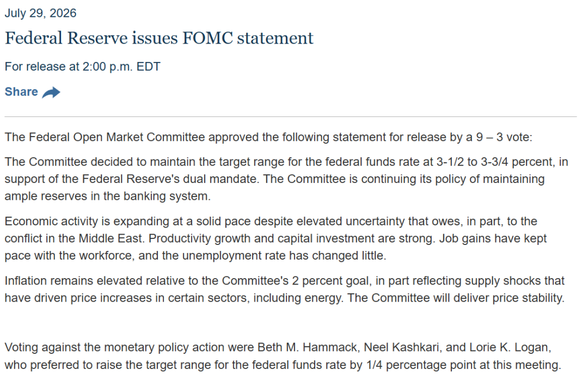Image resolution: width=588 pixels, height=381 pixels.
Task: Click the 2:00 p.m. EDT release time
Action: coord(121,67)
